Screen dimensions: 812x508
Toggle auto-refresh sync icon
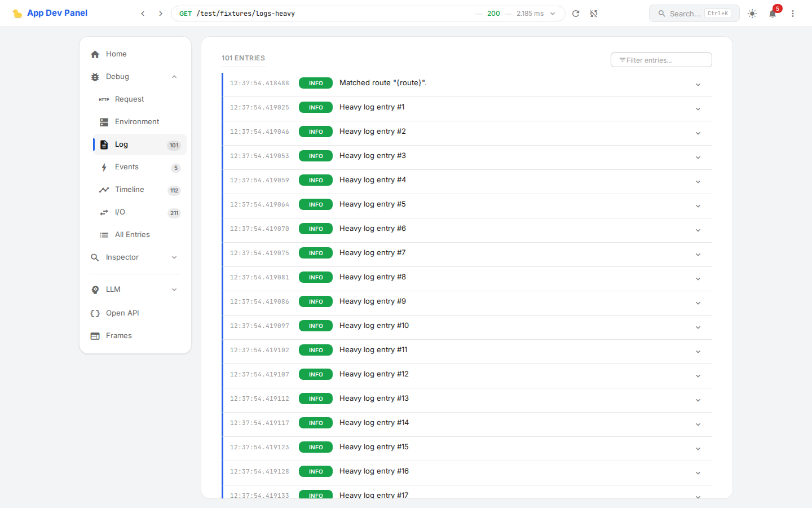point(594,14)
